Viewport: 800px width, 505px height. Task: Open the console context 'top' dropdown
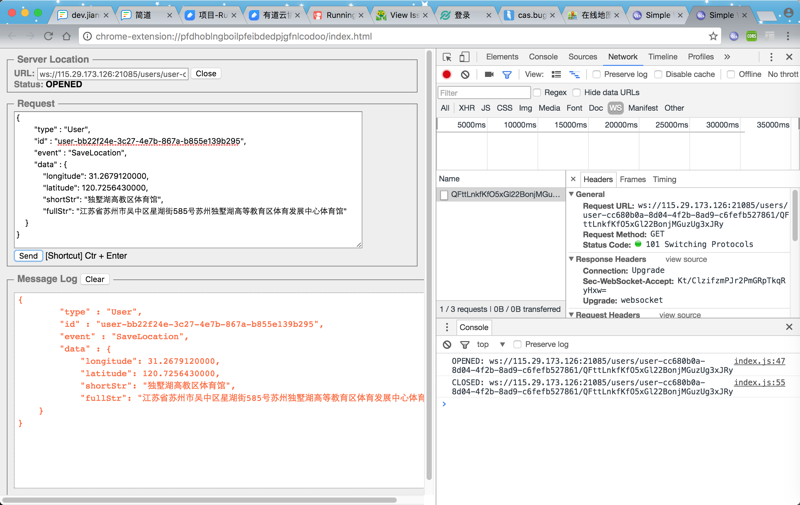click(490, 344)
